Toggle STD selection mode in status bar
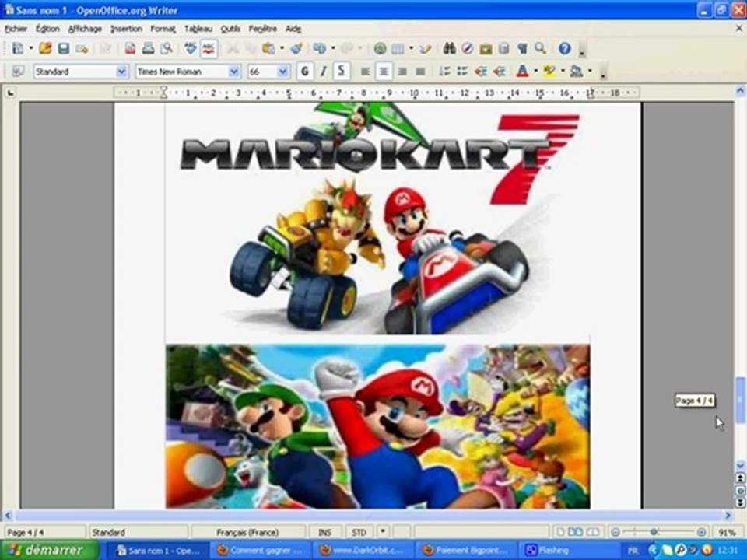 point(359,532)
